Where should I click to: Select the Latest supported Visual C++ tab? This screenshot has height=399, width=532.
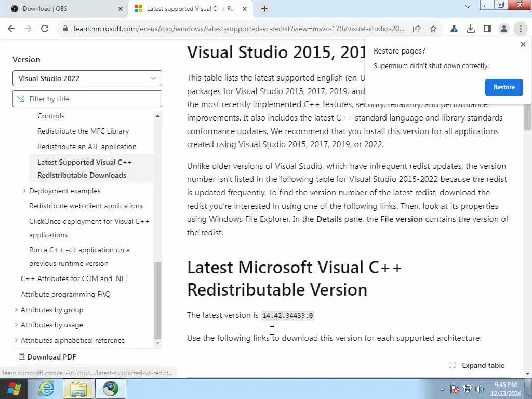click(191, 9)
